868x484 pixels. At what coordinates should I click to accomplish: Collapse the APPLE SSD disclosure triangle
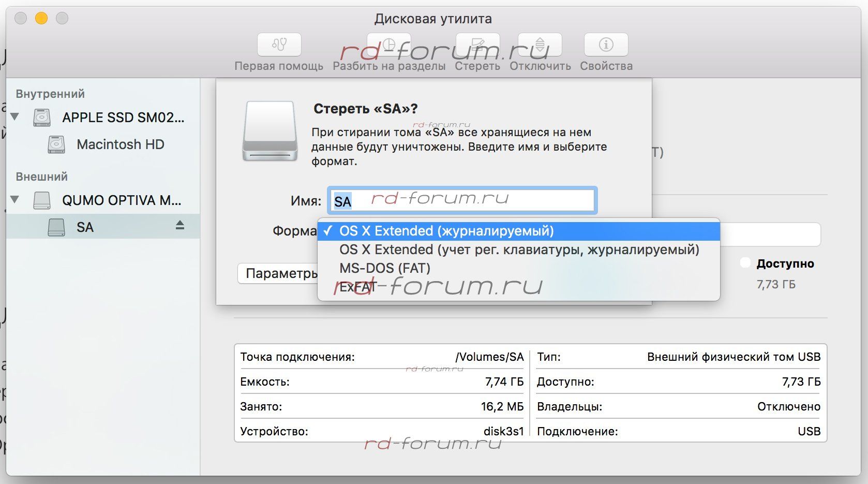click(15, 116)
